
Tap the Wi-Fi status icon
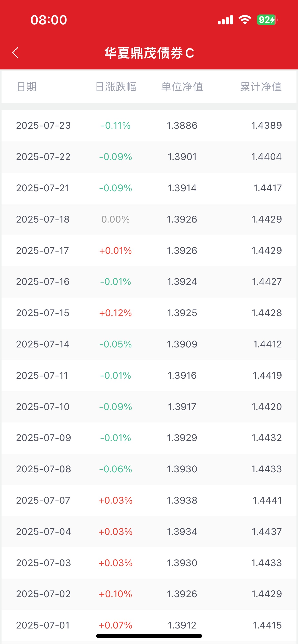click(245, 20)
